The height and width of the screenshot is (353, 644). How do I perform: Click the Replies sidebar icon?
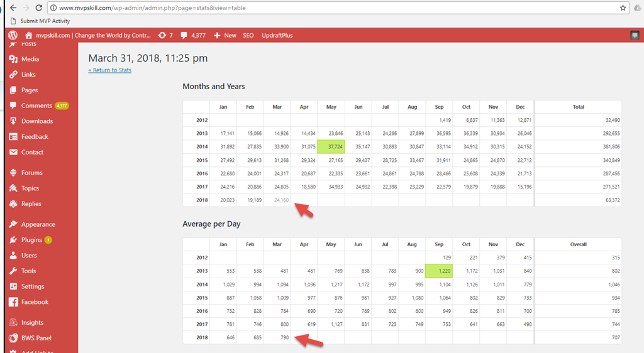point(13,204)
